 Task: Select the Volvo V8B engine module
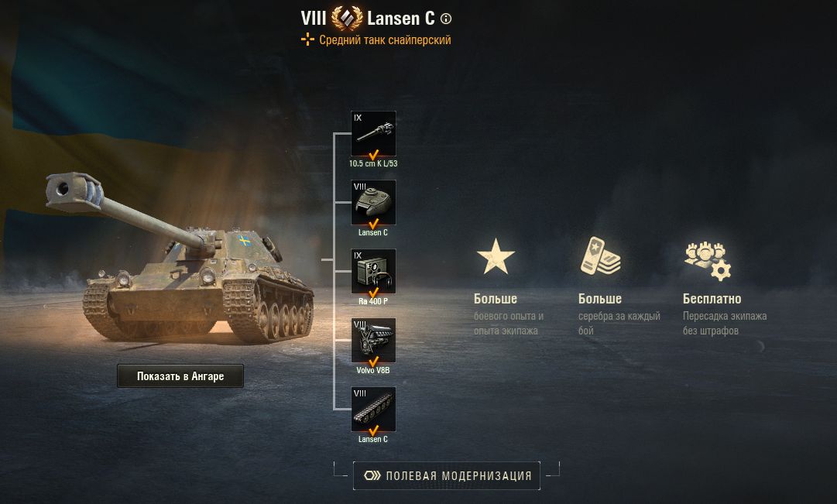[x=373, y=341]
